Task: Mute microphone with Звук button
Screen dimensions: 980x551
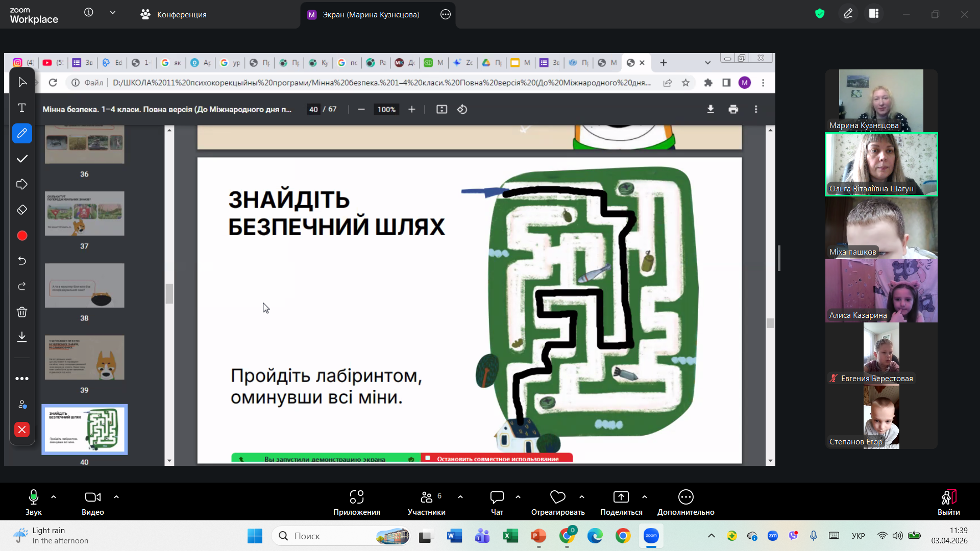Action: tap(33, 503)
